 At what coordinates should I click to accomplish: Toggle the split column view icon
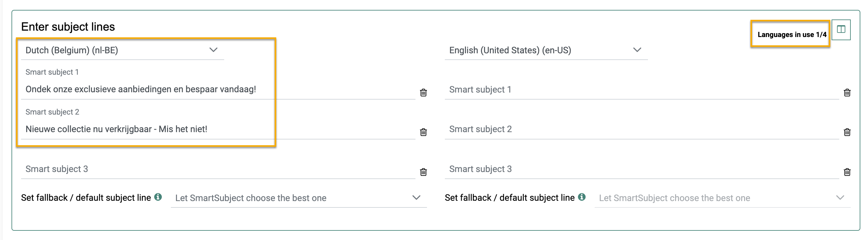tap(841, 30)
